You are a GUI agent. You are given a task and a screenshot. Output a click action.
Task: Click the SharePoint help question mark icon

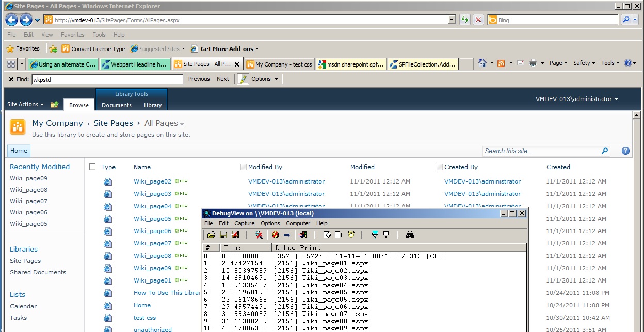[x=625, y=151]
